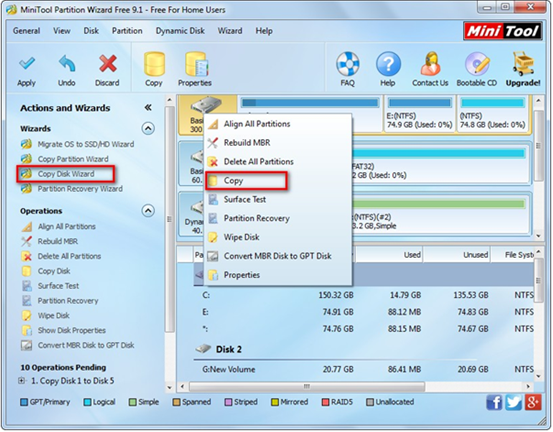
Task: Click the horizontal scrollbar of partition list
Action: (x=307, y=387)
